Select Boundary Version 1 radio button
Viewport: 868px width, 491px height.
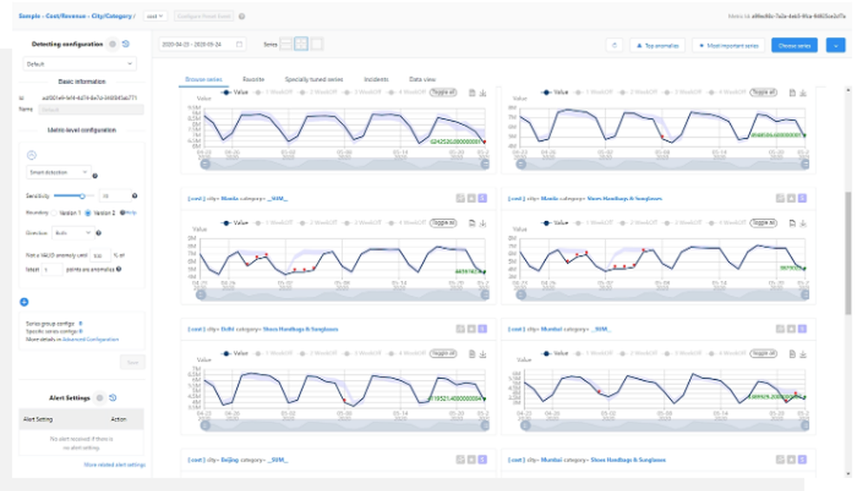point(54,213)
